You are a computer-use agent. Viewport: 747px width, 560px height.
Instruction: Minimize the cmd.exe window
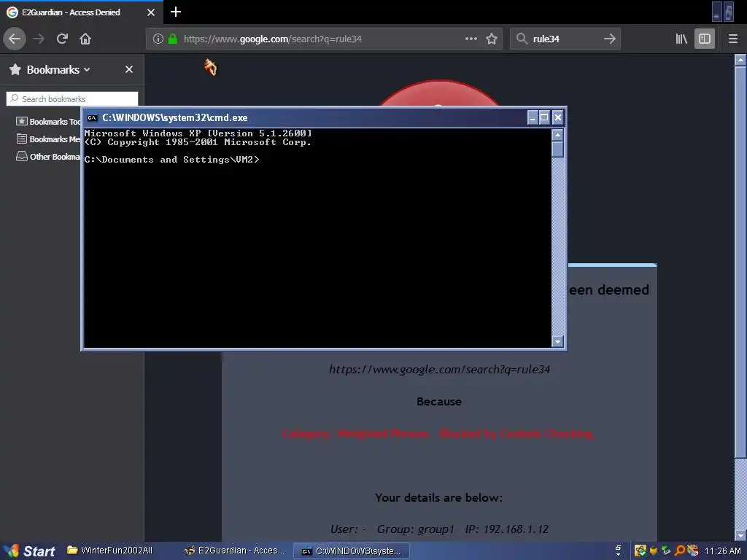533,117
